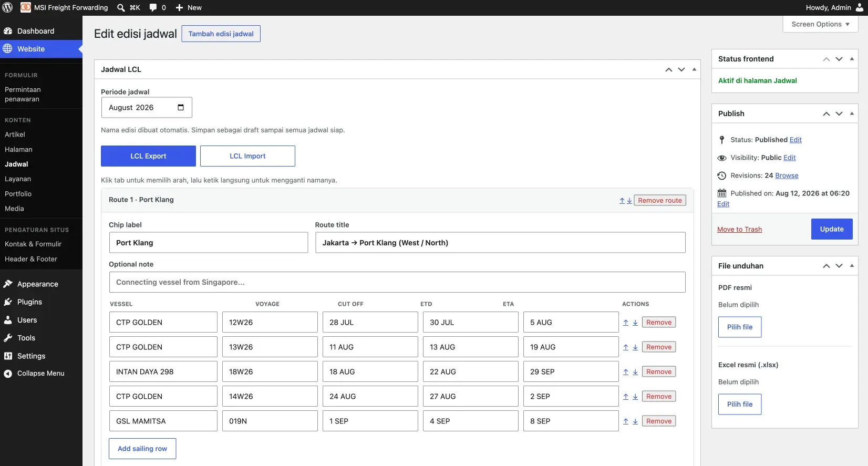Collapse the Status frontend panel
The height and width of the screenshot is (466, 868).
852,59
